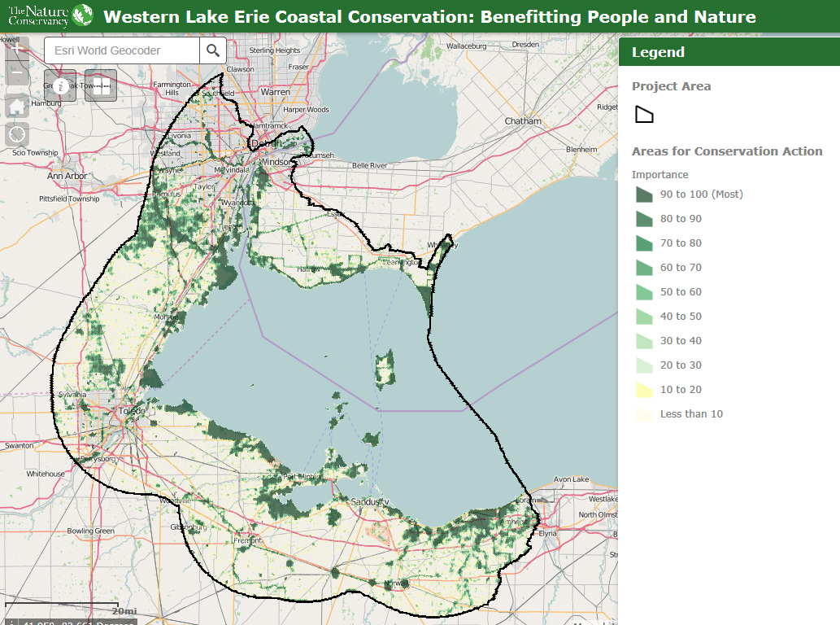Click the Swanton map label

(x=20, y=445)
